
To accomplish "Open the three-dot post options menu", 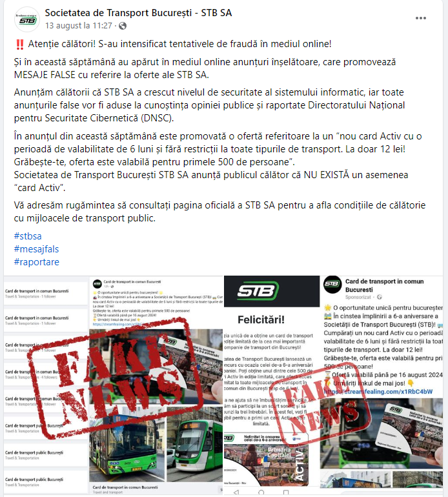I will (421, 18).
